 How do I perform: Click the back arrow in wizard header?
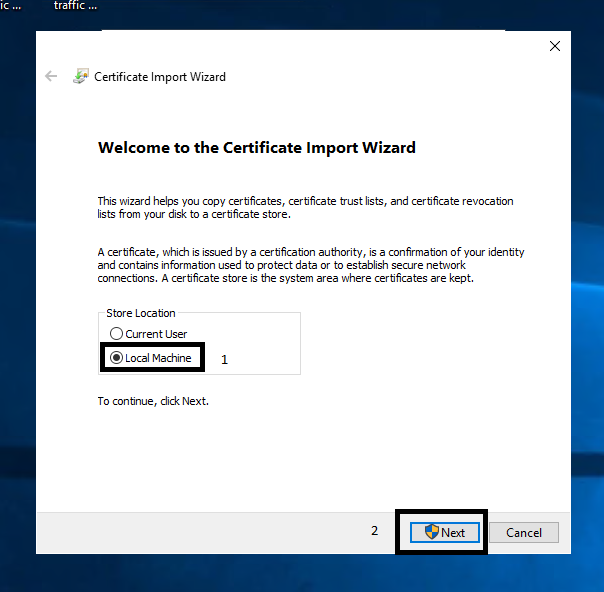click(51, 76)
